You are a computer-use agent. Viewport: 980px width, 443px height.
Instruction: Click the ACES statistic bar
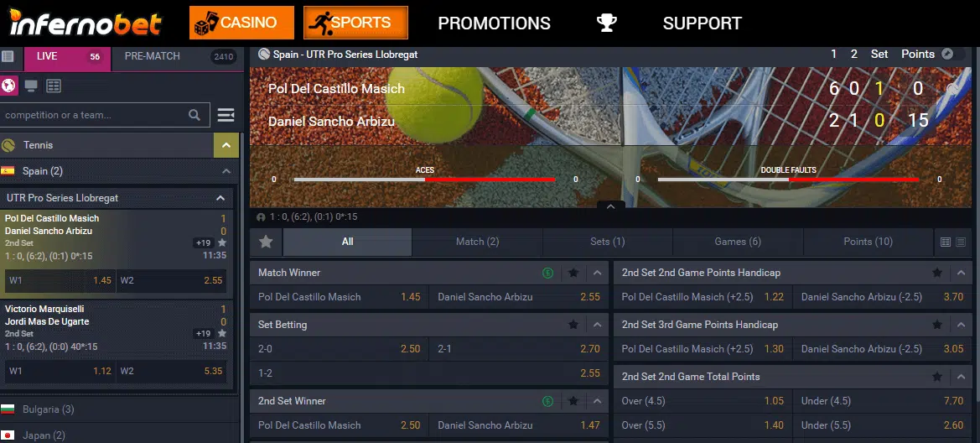coord(424,180)
